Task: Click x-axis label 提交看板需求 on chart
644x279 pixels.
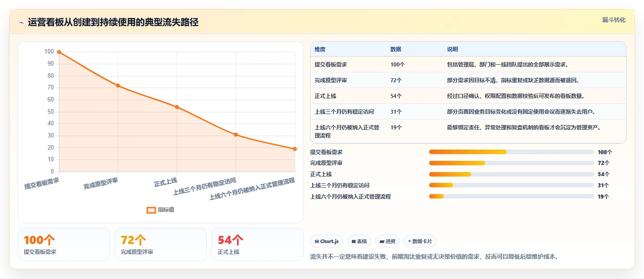Action: pos(42,183)
